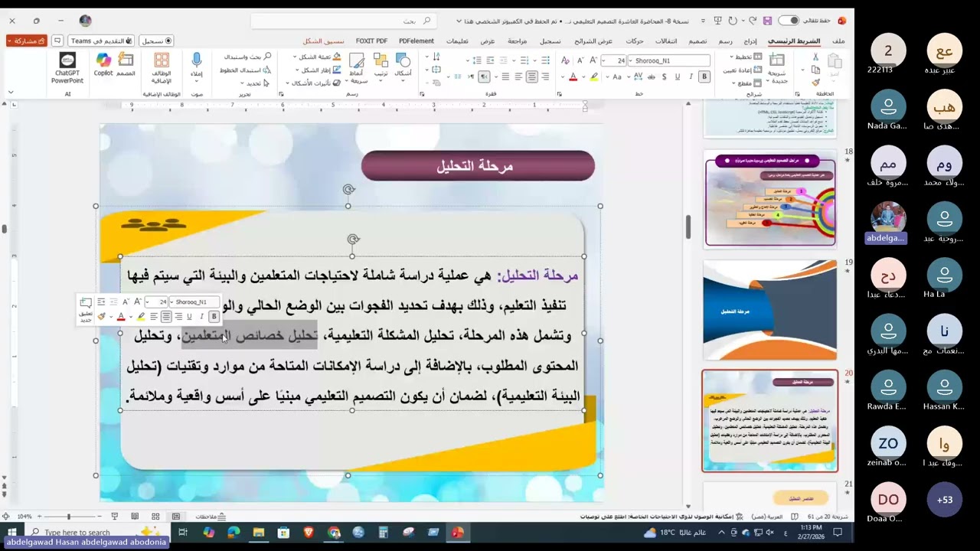Click the save icon in title bar
Viewport: 980px width, 551px height.
(768, 21)
